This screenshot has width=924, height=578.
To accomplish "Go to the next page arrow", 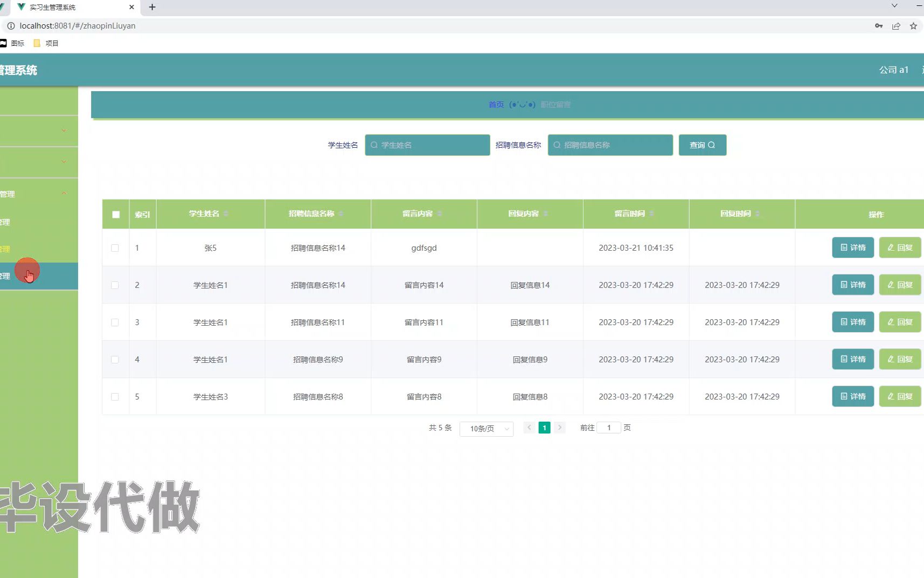I will pyautogui.click(x=560, y=428).
